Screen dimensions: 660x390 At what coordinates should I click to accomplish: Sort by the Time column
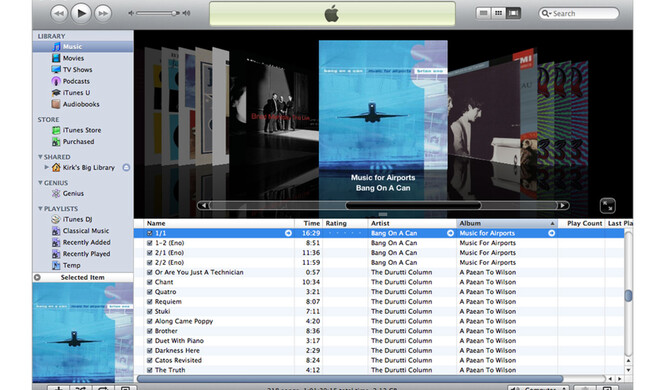pos(309,223)
